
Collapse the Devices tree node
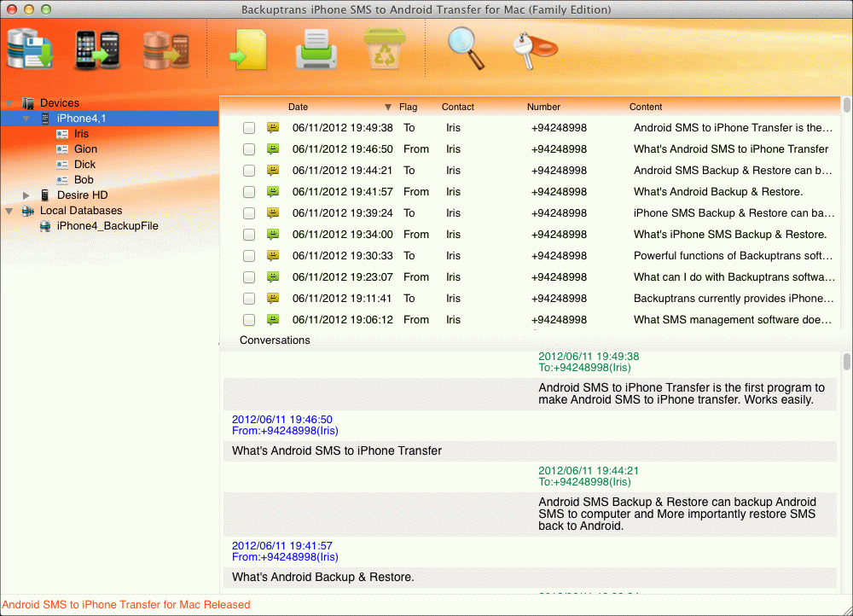coord(9,102)
